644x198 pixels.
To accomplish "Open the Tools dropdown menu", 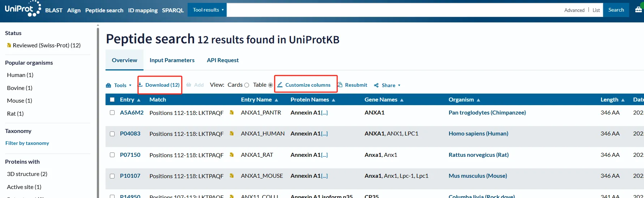I will pyautogui.click(x=119, y=85).
